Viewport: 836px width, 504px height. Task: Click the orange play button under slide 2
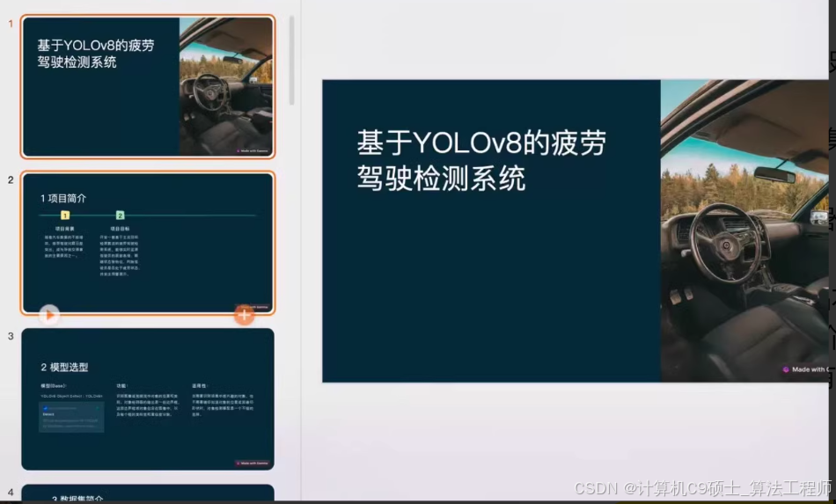(49, 315)
